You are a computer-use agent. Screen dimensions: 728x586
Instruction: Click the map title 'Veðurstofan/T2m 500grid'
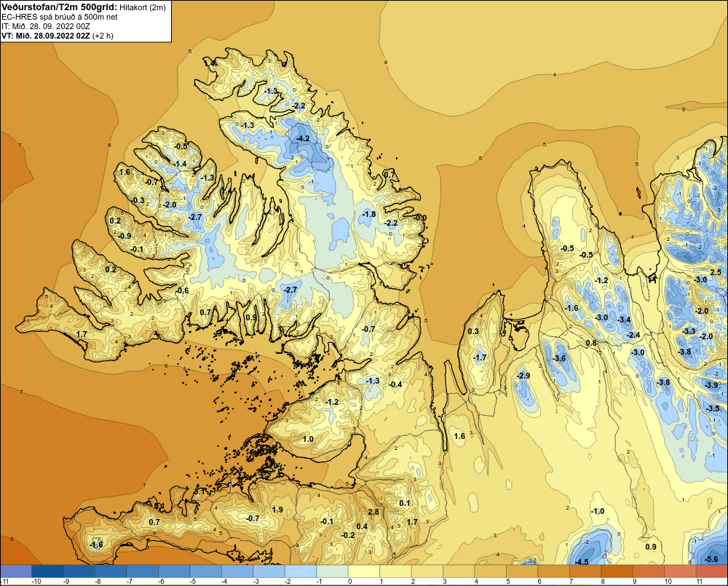tap(60, 7)
